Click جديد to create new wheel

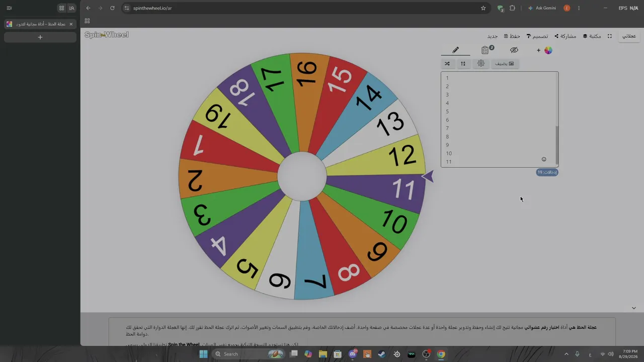click(x=492, y=36)
